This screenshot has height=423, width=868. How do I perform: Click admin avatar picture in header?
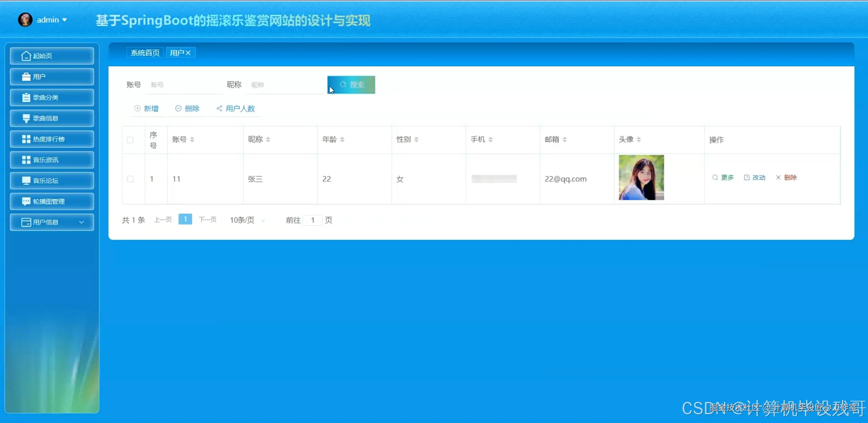(25, 20)
